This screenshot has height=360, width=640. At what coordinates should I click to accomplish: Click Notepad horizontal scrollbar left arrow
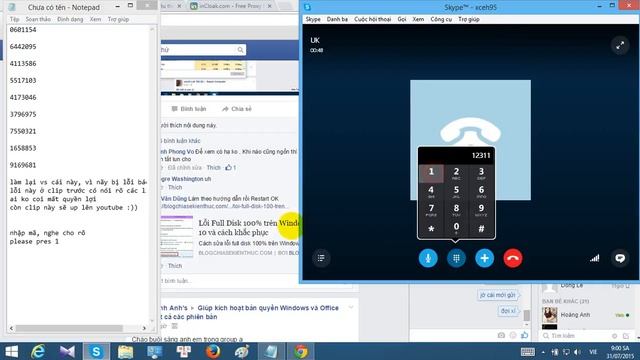11,328
